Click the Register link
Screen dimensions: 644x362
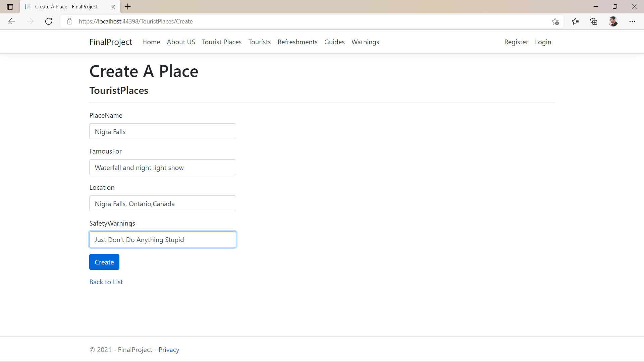pyautogui.click(x=516, y=42)
